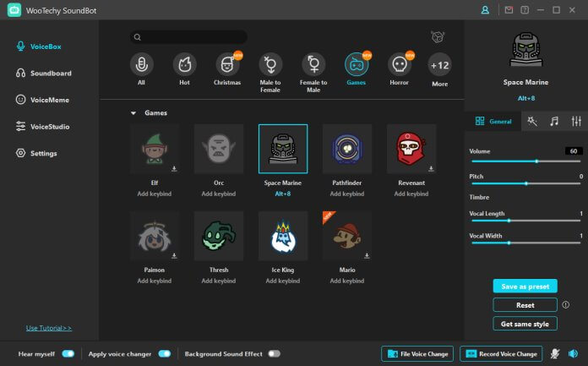This screenshot has width=588, height=366.
Task: Choose the Paimon voice
Action: pos(155,236)
